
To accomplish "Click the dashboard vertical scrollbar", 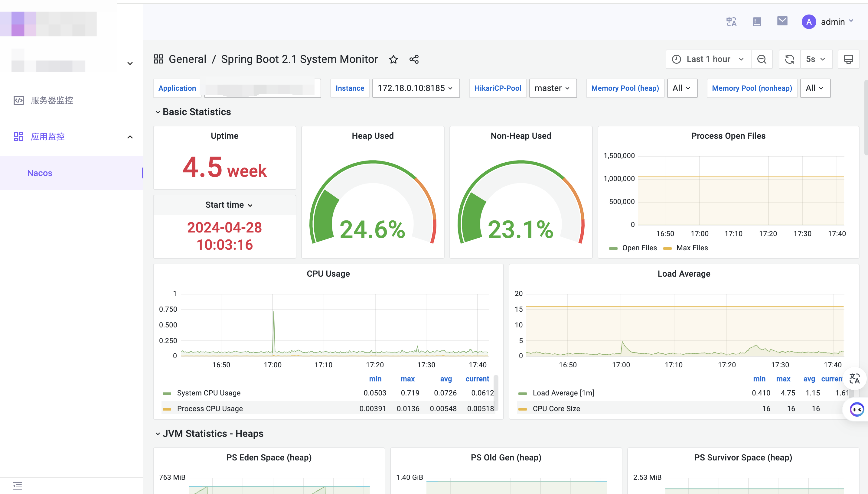I will (x=866, y=117).
